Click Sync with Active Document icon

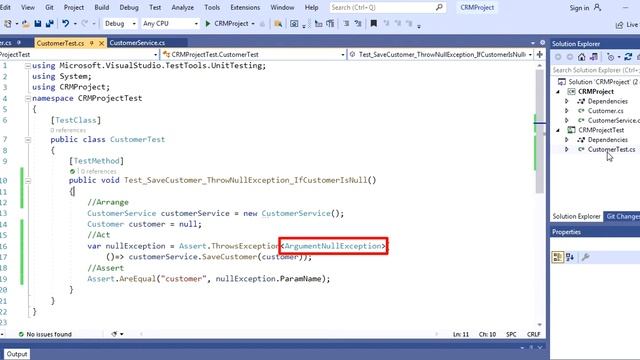coord(628,57)
